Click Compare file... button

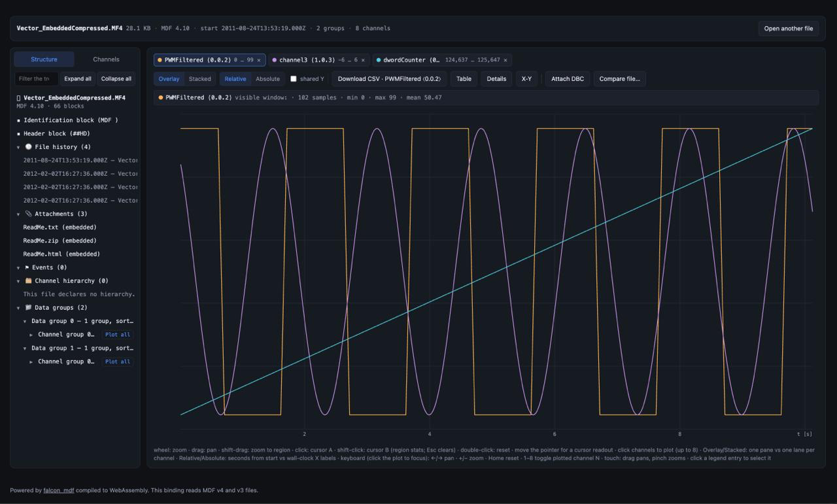(619, 79)
